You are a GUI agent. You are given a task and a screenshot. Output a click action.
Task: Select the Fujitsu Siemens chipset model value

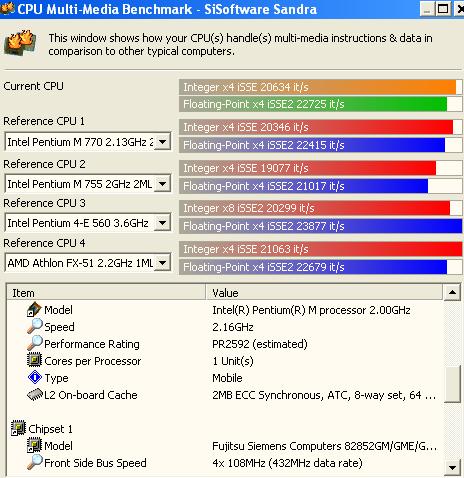[x=324, y=446]
